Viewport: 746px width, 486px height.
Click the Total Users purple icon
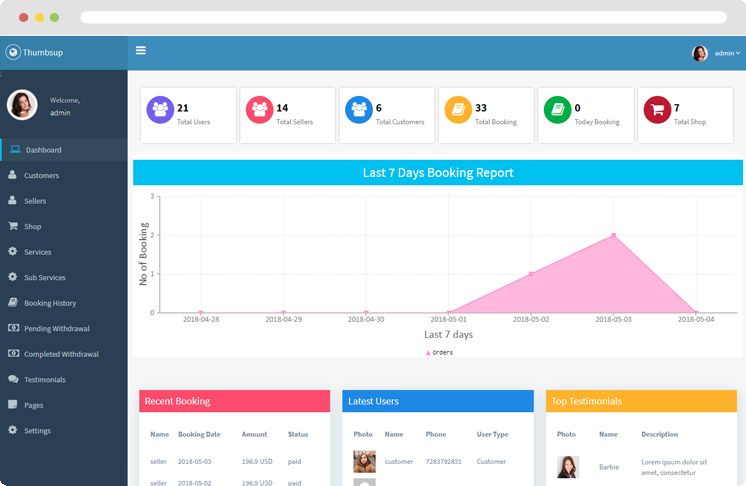pos(160,110)
